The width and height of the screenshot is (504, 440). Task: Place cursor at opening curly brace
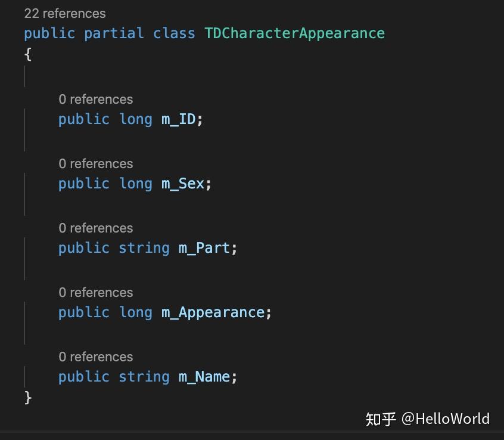(28, 54)
